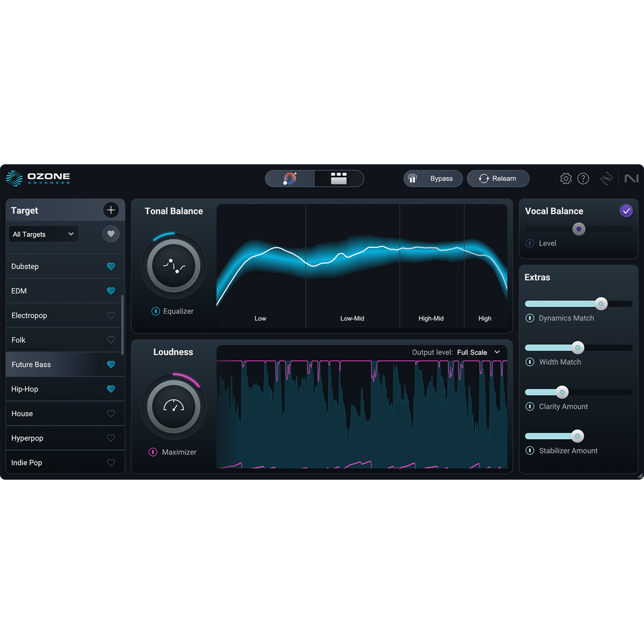Switch to the Assistant view tab
This screenshot has width=644, height=644.
[290, 179]
